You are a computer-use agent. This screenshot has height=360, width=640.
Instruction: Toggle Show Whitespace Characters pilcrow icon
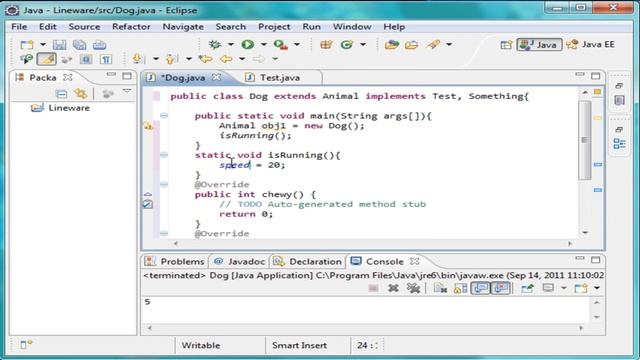(x=106, y=59)
